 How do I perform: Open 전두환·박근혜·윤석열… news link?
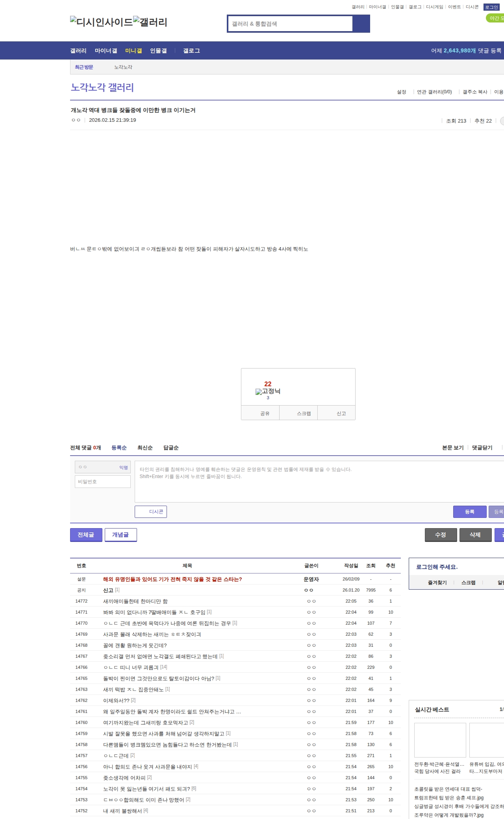coord(439,768)
